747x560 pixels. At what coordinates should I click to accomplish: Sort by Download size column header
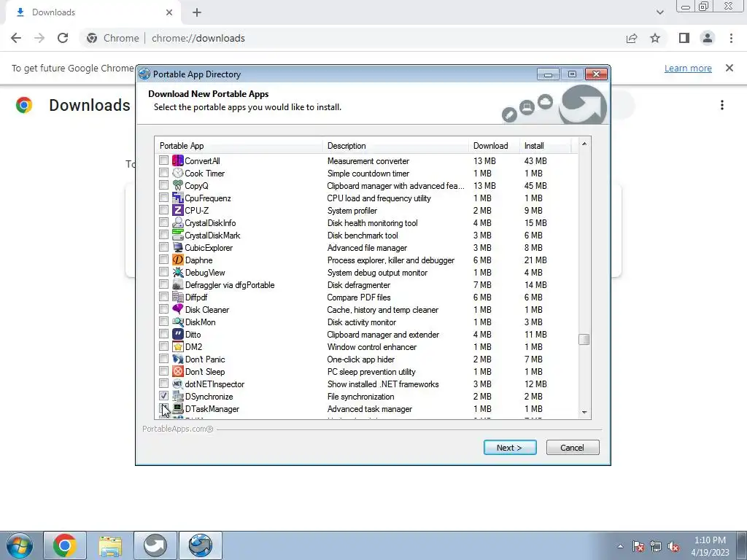494,146
